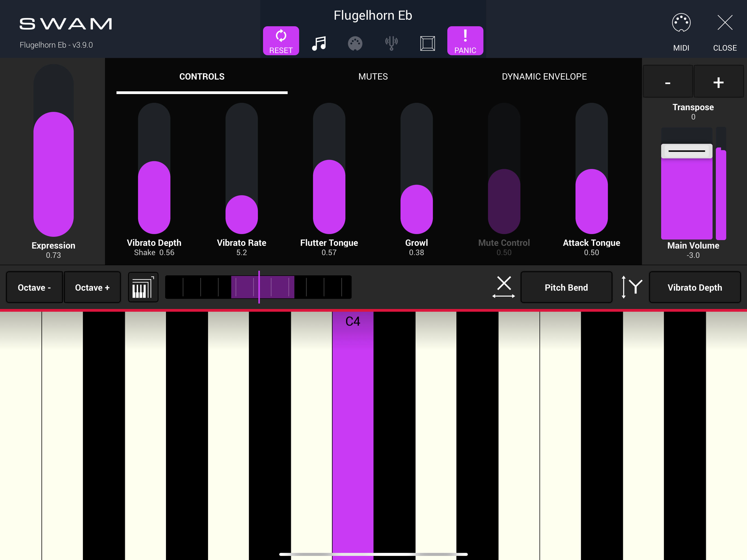
Task: Switch to the MUTES tab
Action: point(373,77)
